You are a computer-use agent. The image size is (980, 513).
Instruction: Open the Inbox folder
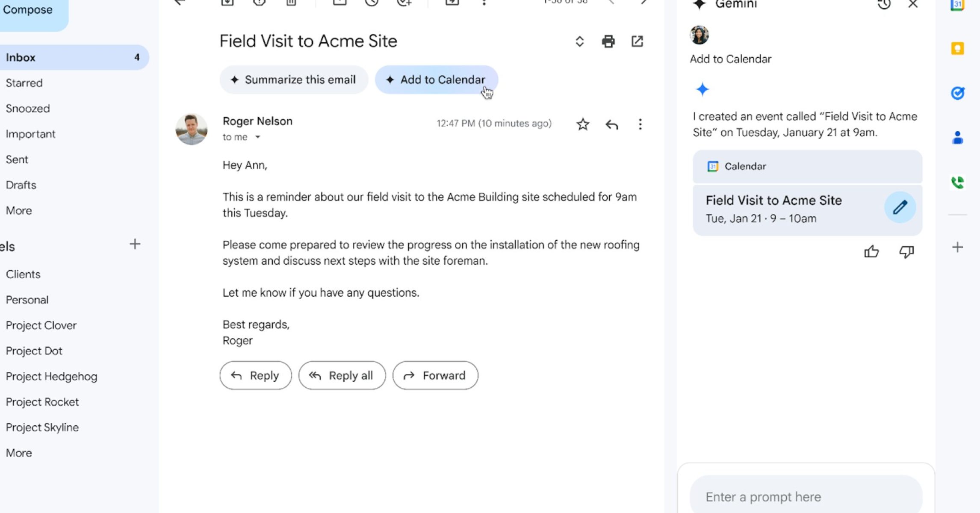pyautogui.click(x=21, y=57)
